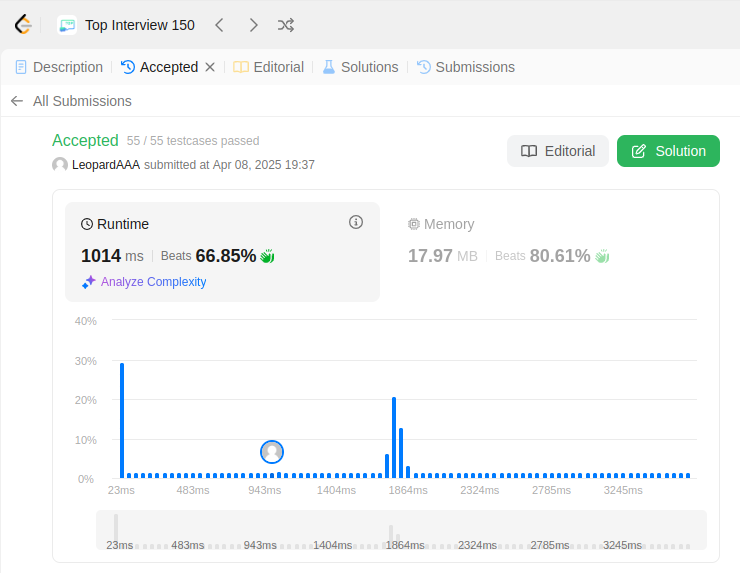
Task: Close the Accepted tab
Action: pyautogui.click(x=210, y=67)
